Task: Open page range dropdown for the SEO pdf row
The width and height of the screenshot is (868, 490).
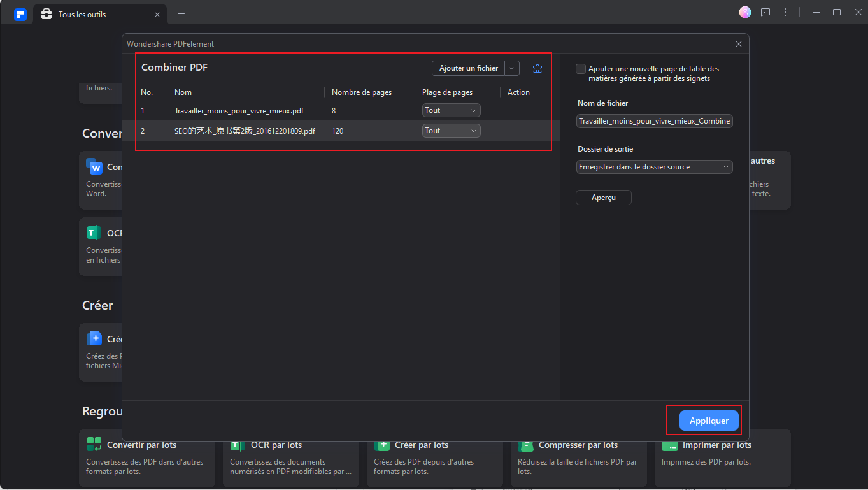Action: point(452,131)
